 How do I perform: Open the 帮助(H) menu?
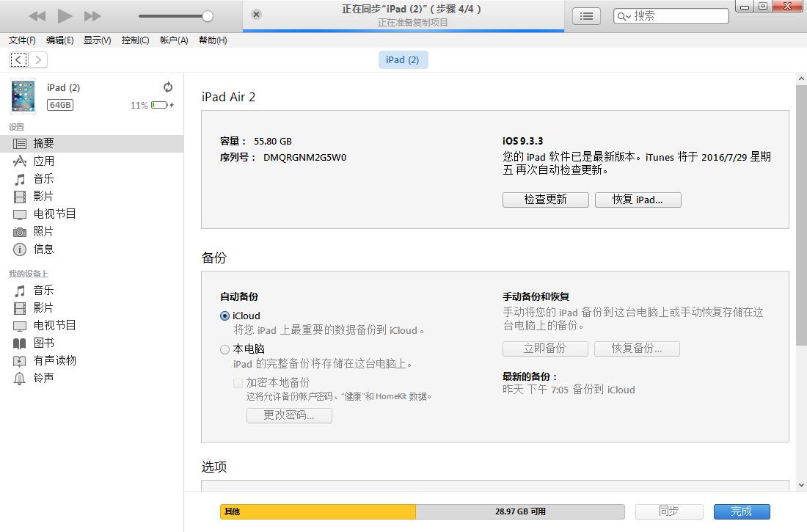coord(213,40)
